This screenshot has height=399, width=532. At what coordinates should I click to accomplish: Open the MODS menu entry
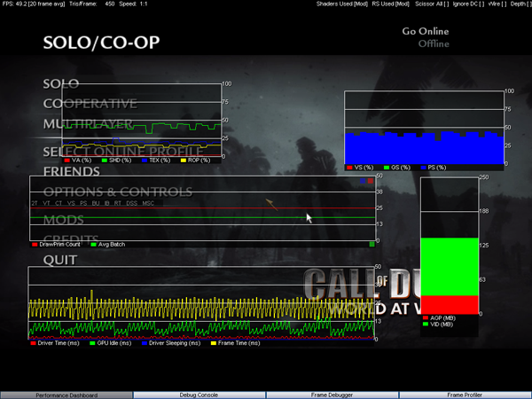[x=64, y=220]
